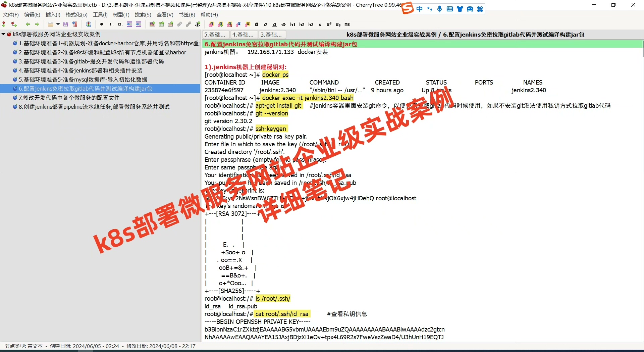Insert a codebox with the toolbar icon
The height and width of the screenshot is (352, 644).
click(170, 24)
